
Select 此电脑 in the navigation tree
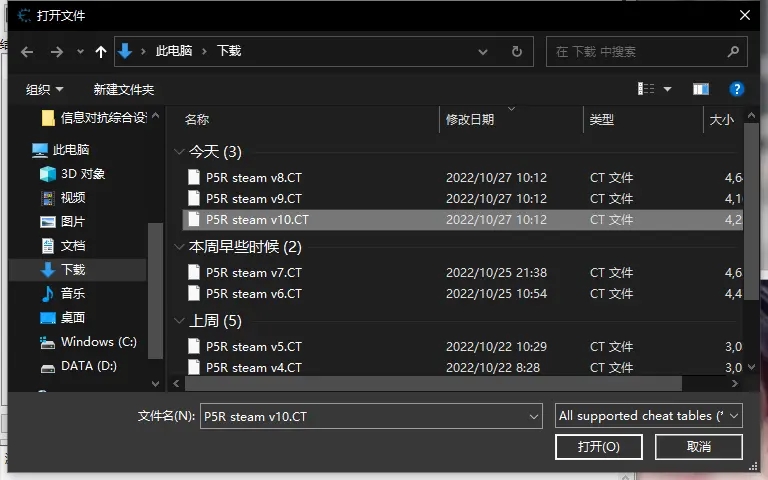pyautogui.click(x=61, y=149)
